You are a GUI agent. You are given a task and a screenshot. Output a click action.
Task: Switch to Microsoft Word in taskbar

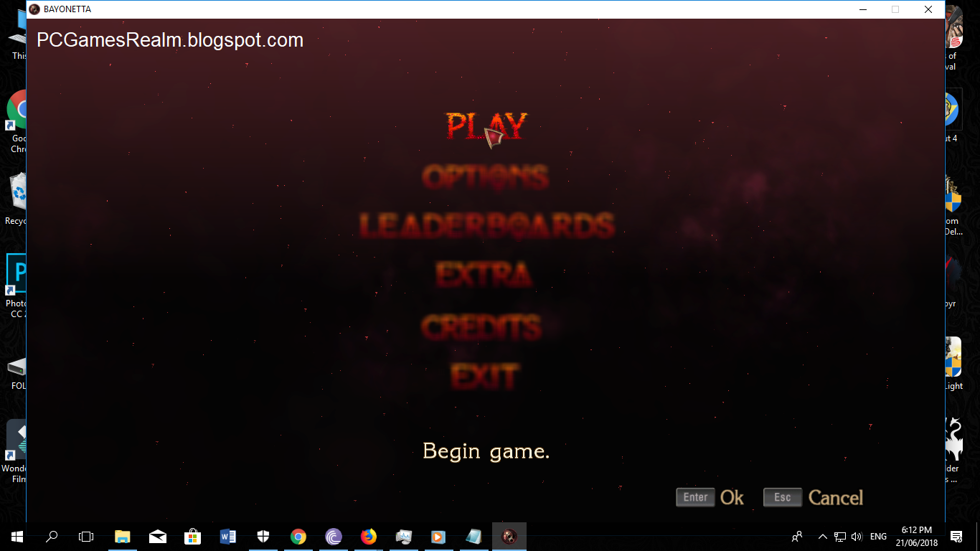pos(228,537)
